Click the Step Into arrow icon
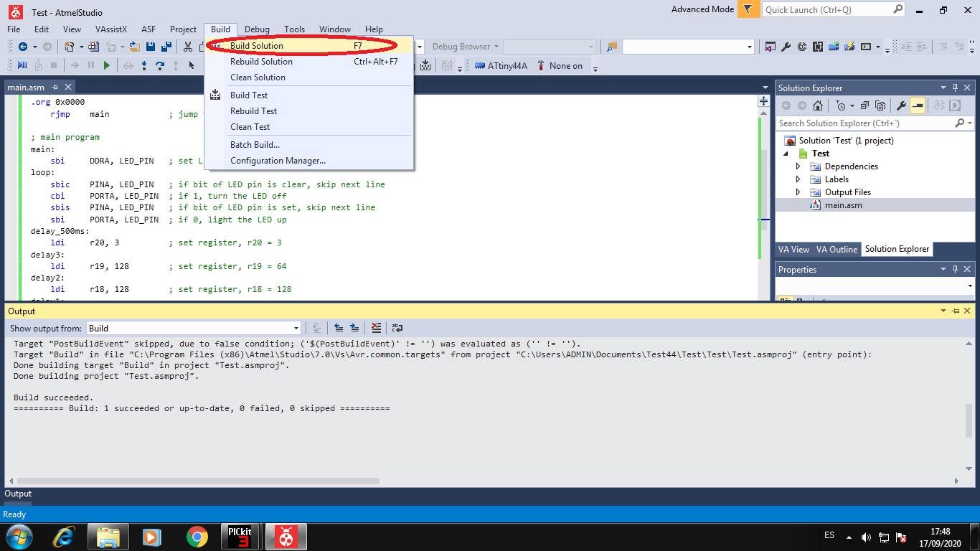This screenshot has width=980, height=551. tap(144, 65)
